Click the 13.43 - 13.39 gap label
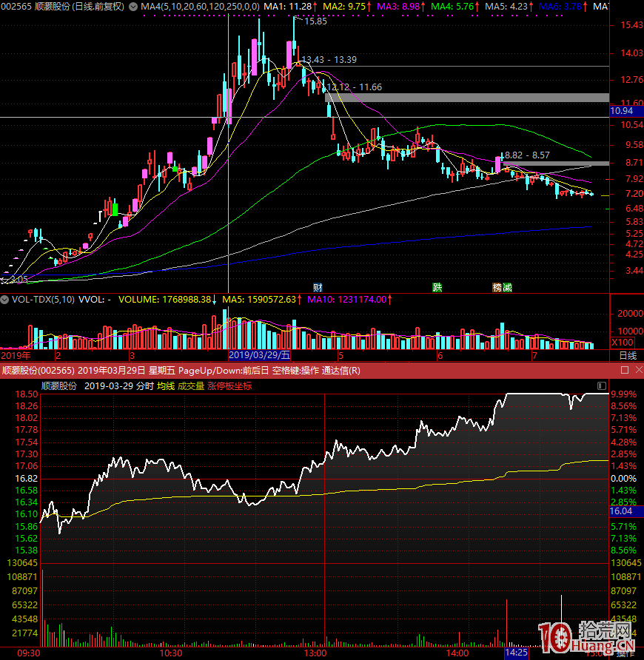 click(329, 60)
